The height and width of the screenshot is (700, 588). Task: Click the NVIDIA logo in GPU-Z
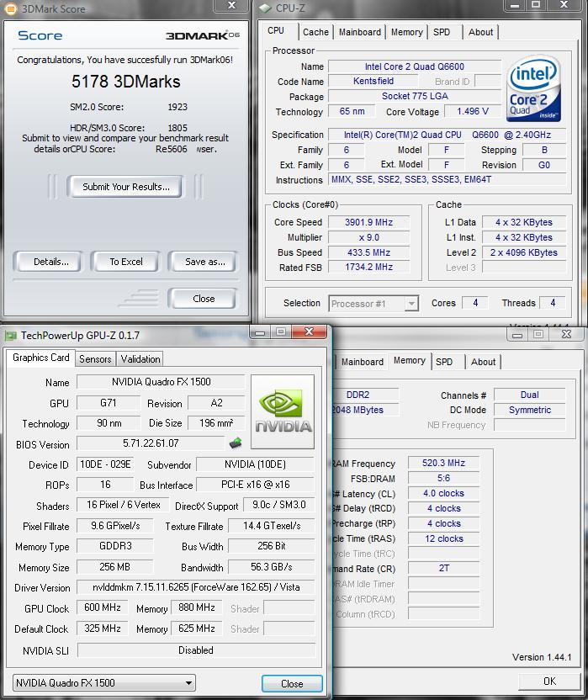tap(283, 411)
